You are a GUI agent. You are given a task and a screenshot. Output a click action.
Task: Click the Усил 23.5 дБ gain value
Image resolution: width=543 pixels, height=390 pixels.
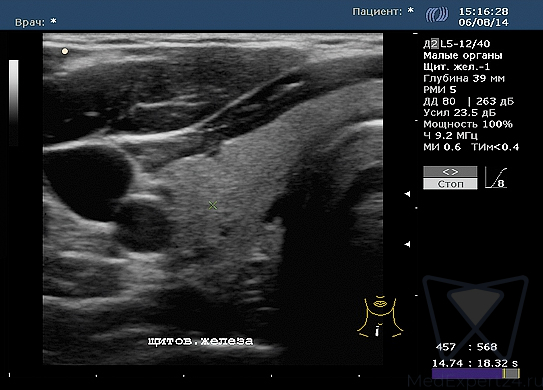[459, 113]
